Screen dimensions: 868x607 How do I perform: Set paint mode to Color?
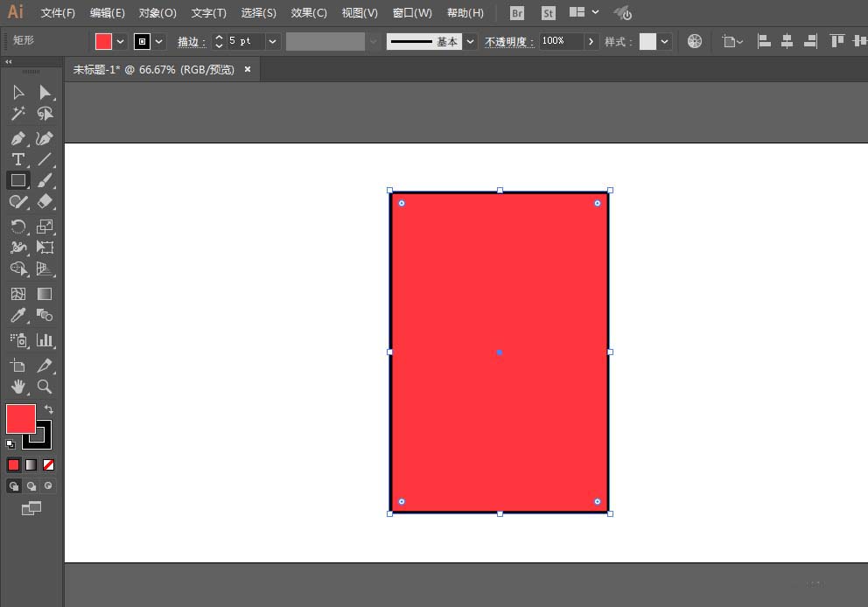click(x=14, y=464)
